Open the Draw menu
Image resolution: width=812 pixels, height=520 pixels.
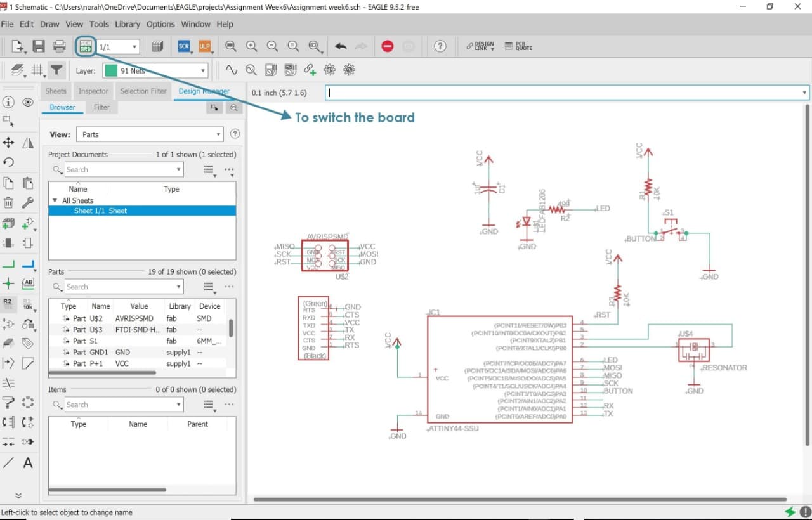(x=49, y=24)
